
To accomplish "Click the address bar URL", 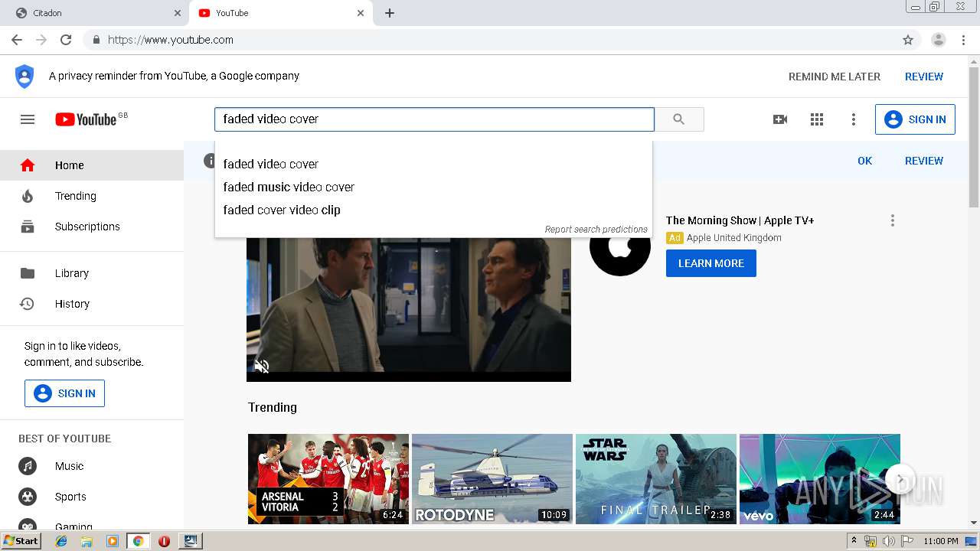I will click(171, 40).
